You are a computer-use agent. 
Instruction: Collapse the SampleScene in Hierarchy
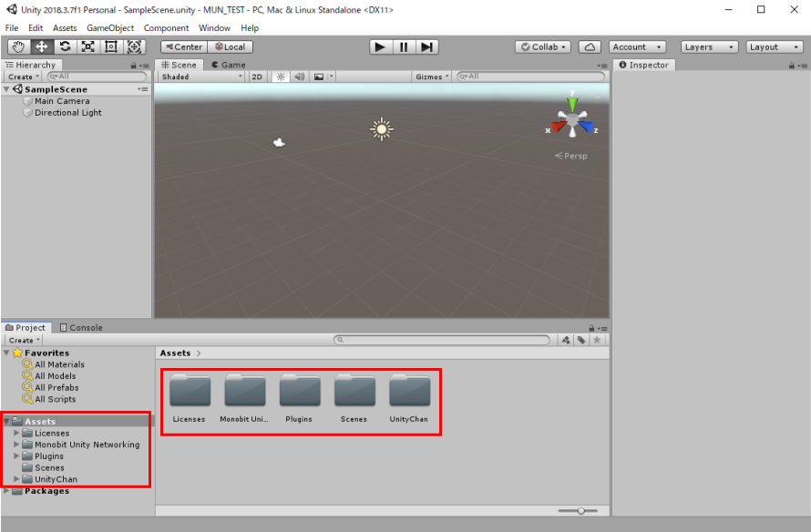click(x=6, y=89)
